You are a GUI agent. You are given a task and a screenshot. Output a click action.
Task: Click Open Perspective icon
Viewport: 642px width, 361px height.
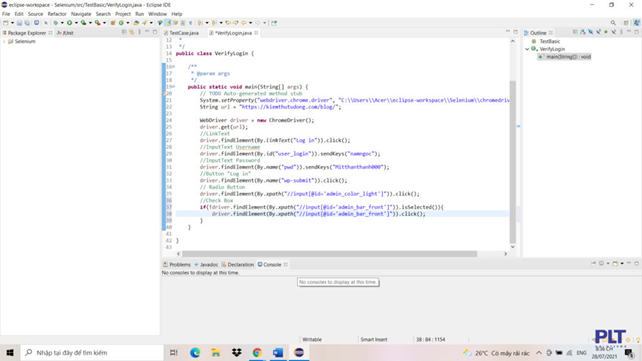[626, 23]
